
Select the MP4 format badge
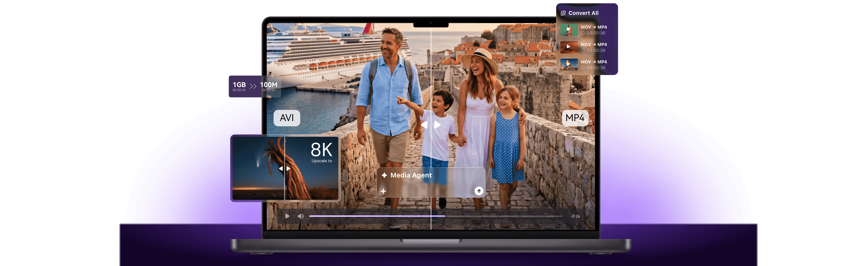tap(575, 118)
